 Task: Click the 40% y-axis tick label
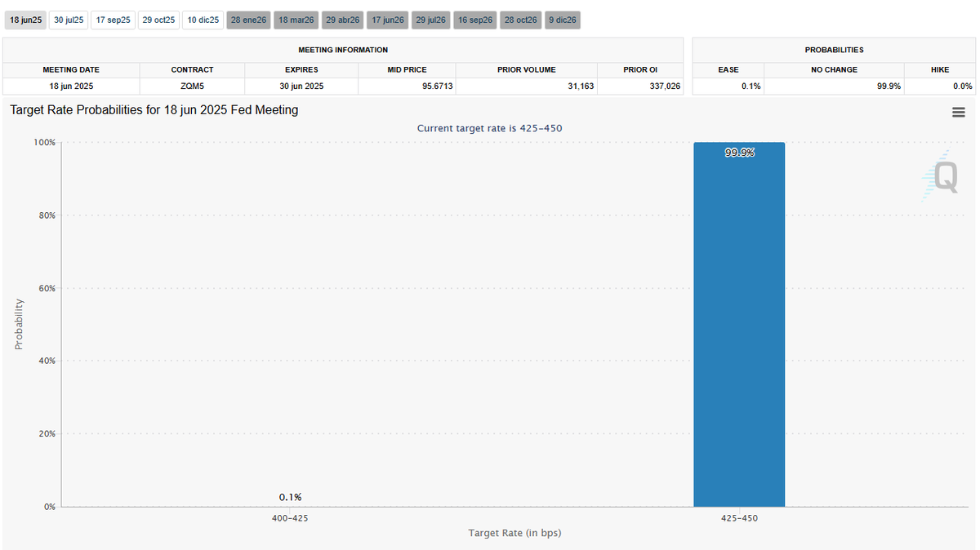pyautogui.click(x=47, y=361)
